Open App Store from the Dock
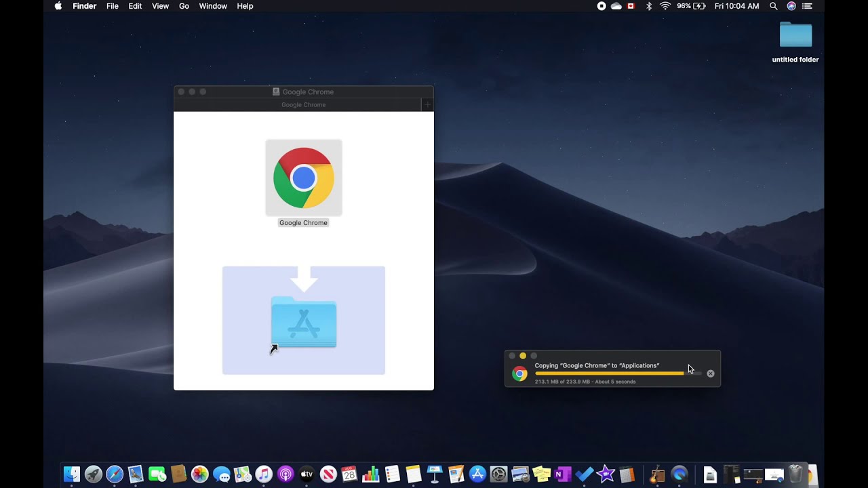Screen dimensions: 868x488 pyautogui.click(x=477, y=474)
